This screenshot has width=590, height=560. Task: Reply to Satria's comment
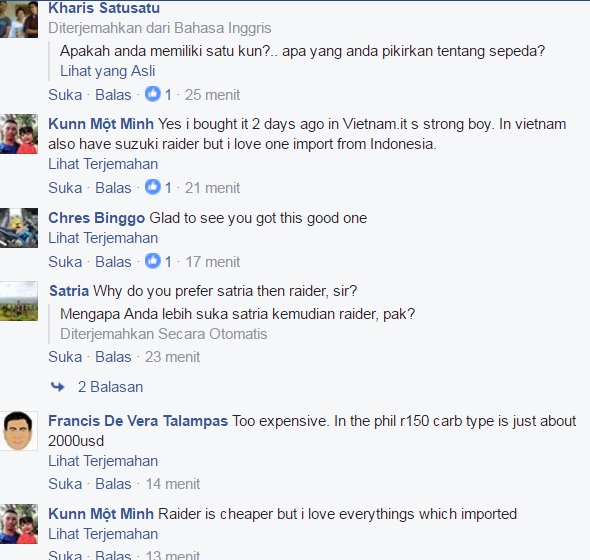point(113,357)
